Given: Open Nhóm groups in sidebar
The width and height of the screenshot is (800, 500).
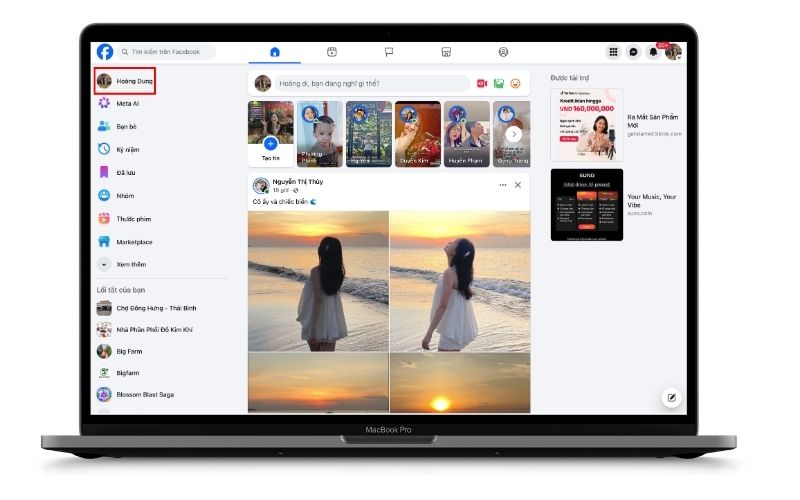Looking at the screenshot, I should pyautogui.click(x=116, y=195).
